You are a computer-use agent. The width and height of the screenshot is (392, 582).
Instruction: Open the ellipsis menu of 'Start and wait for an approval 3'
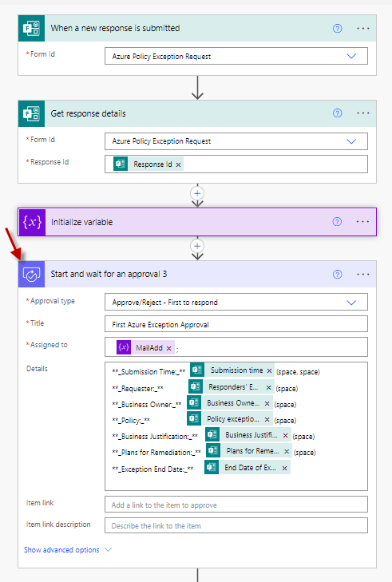pos(362,275)
